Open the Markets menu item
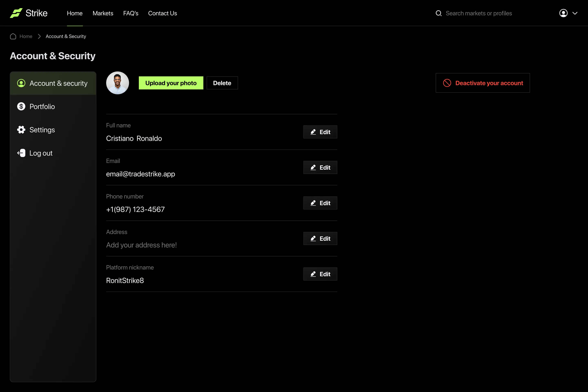 (x=103, y=13)
